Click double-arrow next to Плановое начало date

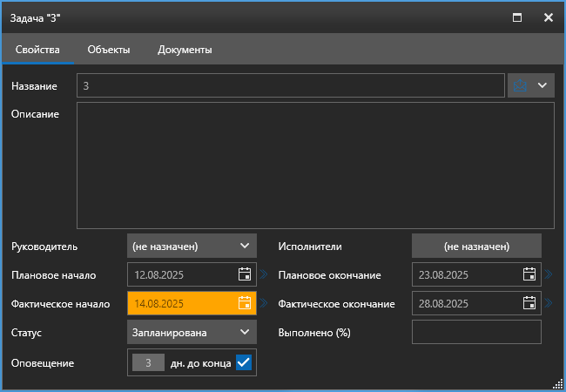pyautogui.click(x=264, y=274)
